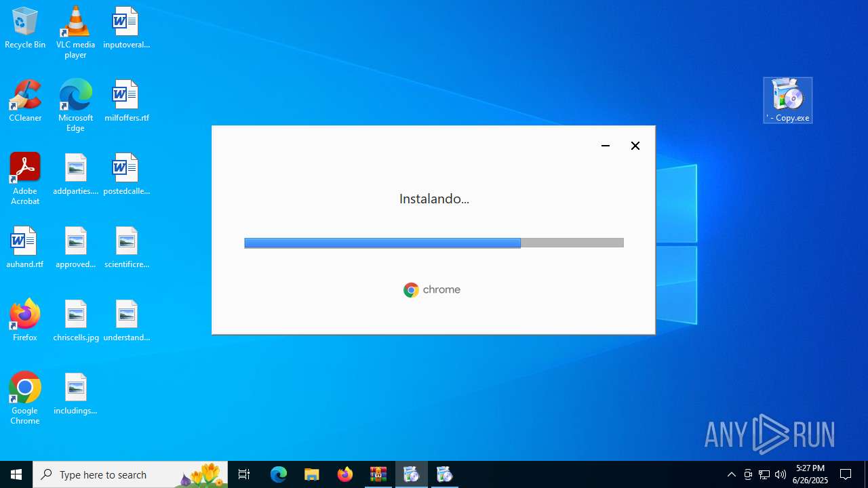Select the CCleaner desktop shortcut
Image resolution: width=868 pixels, height=488 pixels.
(x=25, y=100)
